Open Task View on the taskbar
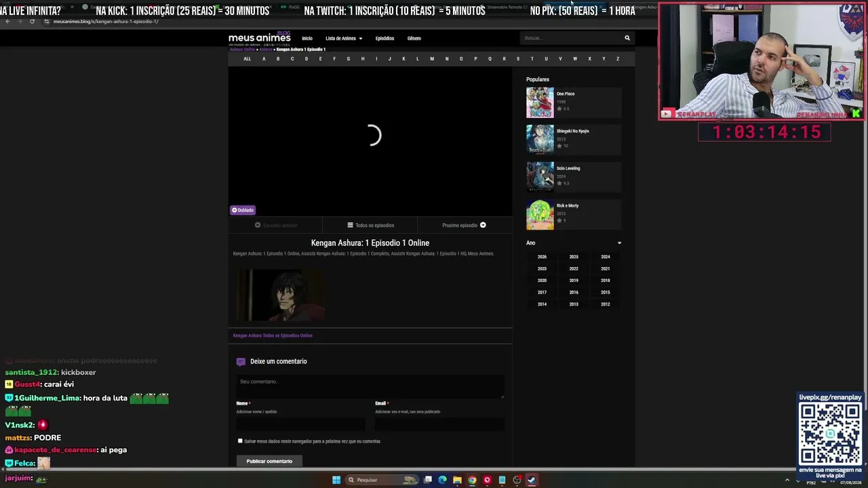The width and height of the screenshot is (868, 488). [428, 480]
